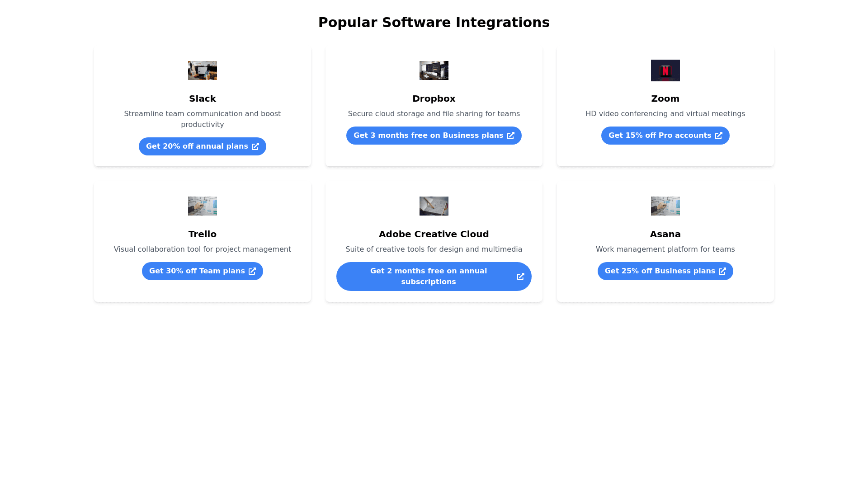Click external link icon on Dropbox offer
This screenshot has height=488, width=868.
(x=511, y=136)
